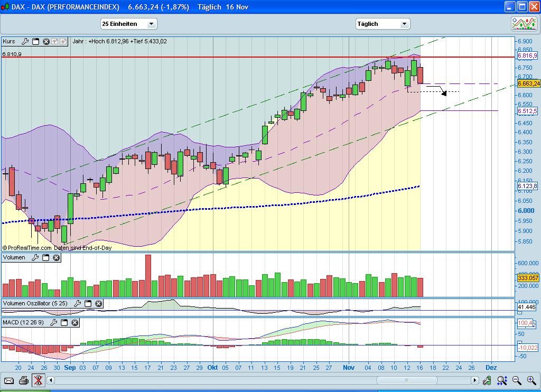Configure Volumen Oszillator via wrench
This screenshot has width=541, height=392.
[77, 303]
